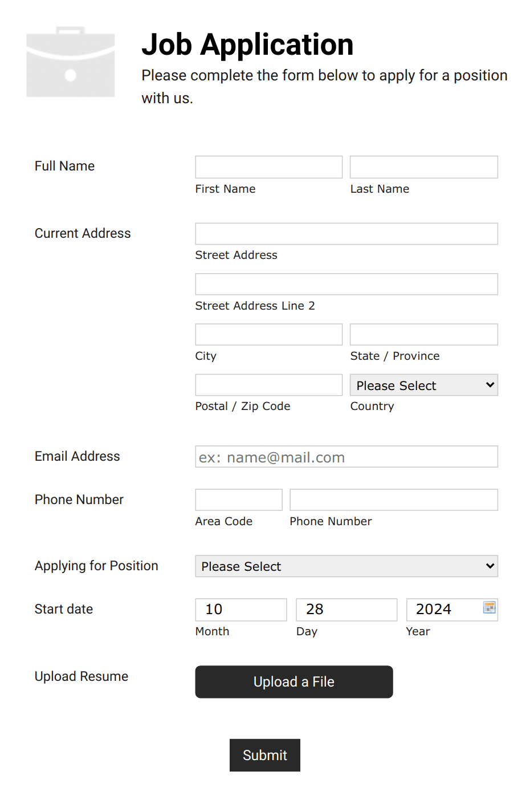
Task: Click the Upload a File button
Action: pyautogui.click(x=293, y=681)
